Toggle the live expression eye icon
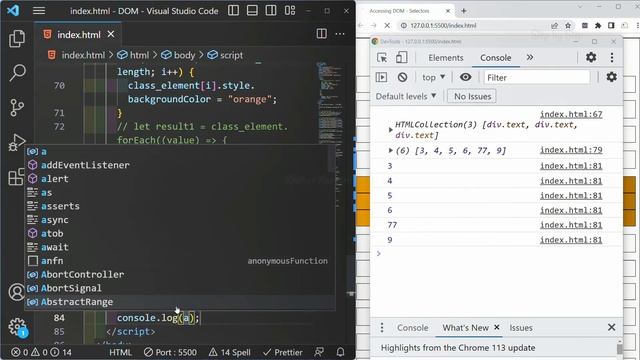 tap(465, 77)
